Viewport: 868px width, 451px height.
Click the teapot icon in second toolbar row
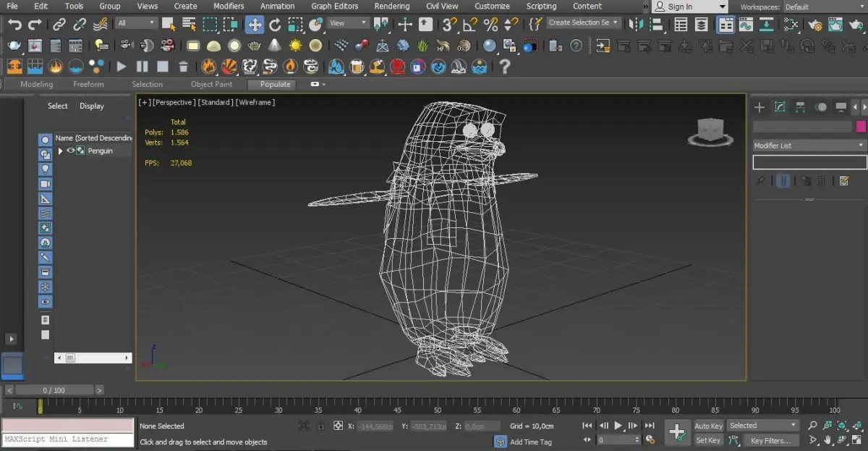14,46
